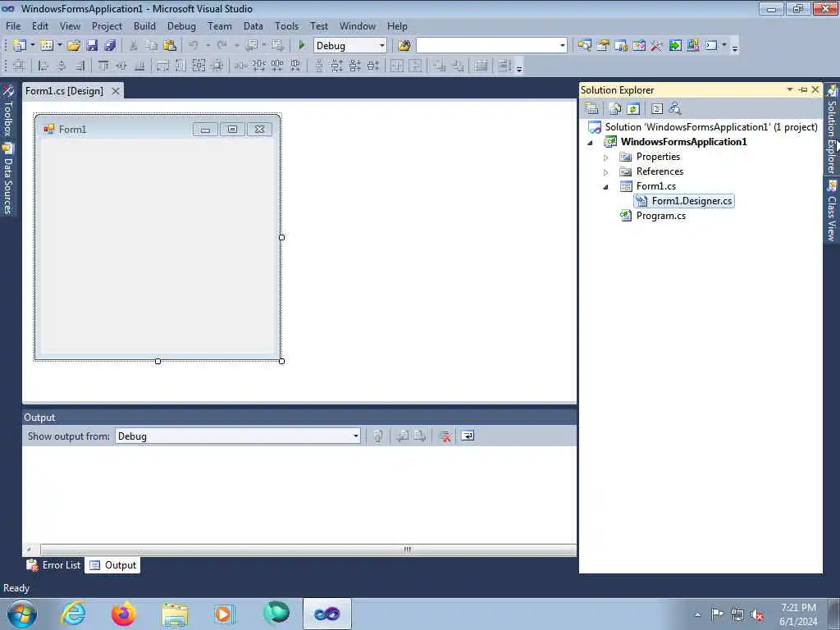Start debugging with the green play icon
Screen dimensions: 840x630
point(302,46)
